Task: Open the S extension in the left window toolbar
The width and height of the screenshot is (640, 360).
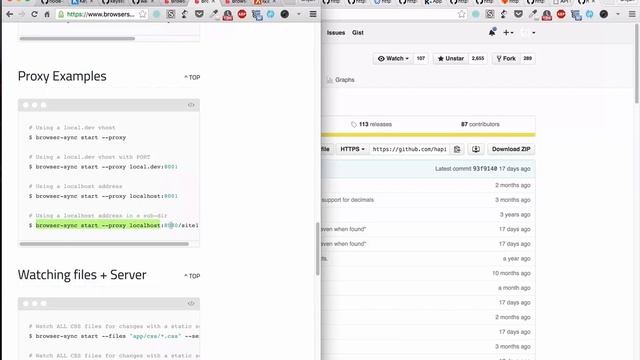Action: [x=171, y=14]
